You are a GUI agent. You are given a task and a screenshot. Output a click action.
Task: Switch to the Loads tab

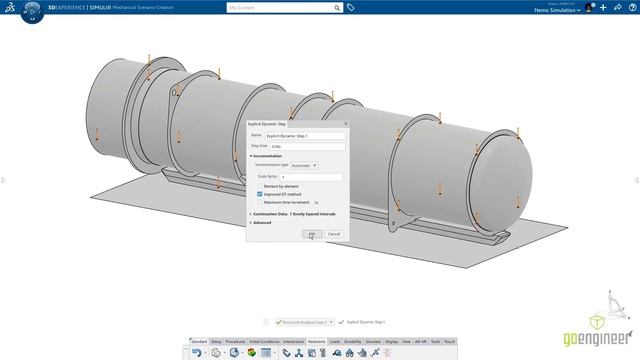coord(335,342)
